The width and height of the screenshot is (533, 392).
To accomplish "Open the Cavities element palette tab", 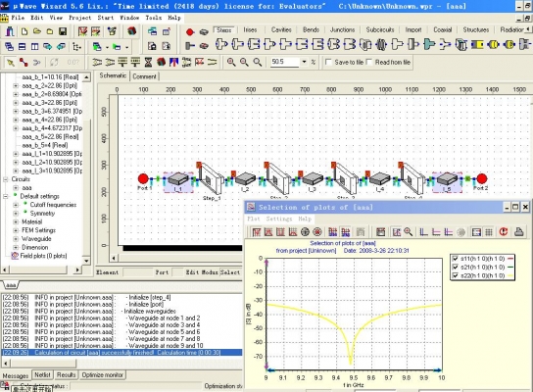I will click(281, 30).
